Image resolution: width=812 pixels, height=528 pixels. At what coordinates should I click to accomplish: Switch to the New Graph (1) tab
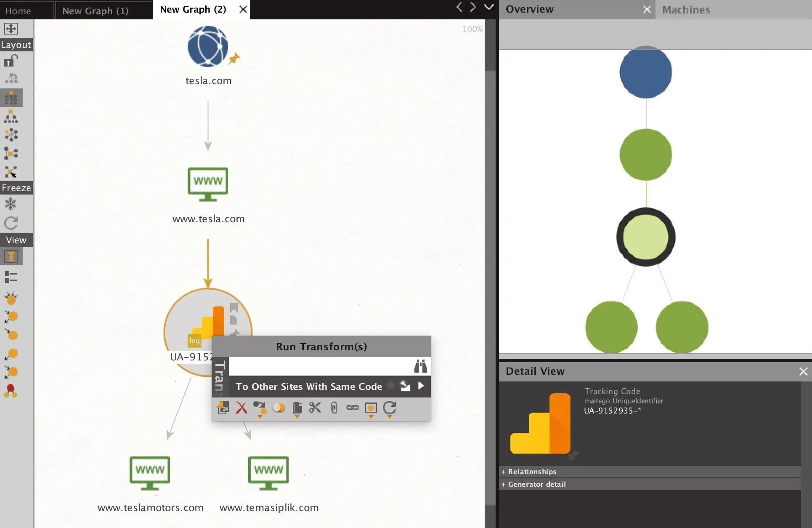click(96, 11)
